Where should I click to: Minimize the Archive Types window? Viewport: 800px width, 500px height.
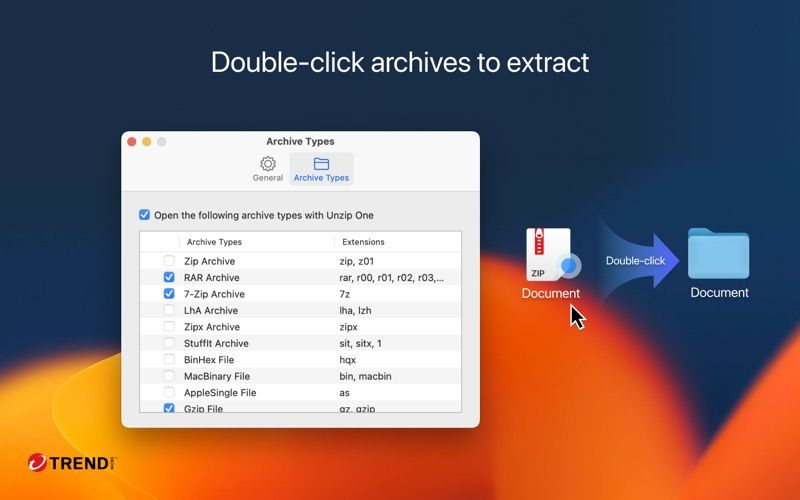point(146,141)
